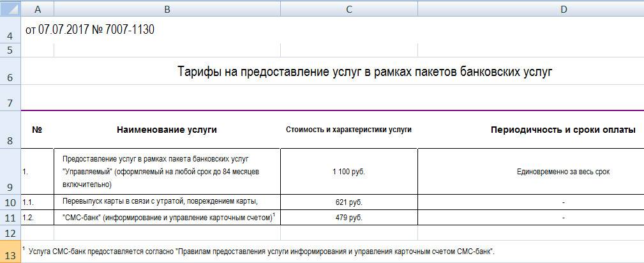Select row 11 header
This screenshot has width=644, height=263.
click(10, 218)
